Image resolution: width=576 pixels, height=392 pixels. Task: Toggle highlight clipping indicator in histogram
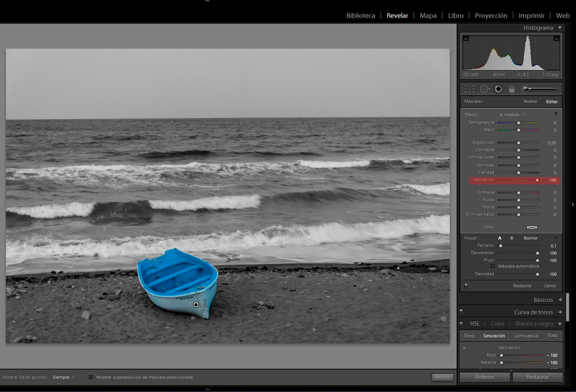pyautogui.click(x=556, y=38)
